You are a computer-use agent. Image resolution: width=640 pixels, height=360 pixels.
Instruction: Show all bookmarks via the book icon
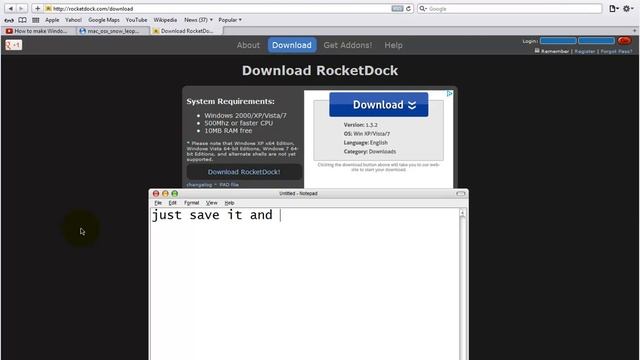click(22, 20)
